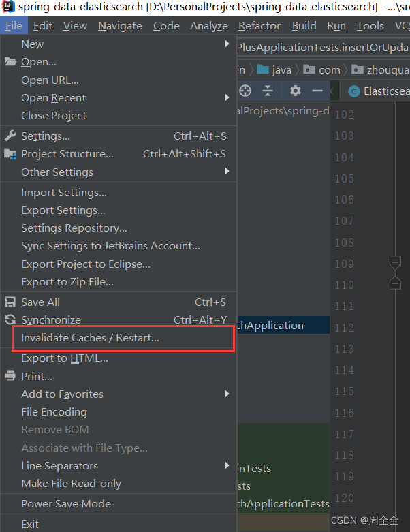410x532 pixels.
Task: Select chApplicationTests in project tree
Action: (283, 504)
